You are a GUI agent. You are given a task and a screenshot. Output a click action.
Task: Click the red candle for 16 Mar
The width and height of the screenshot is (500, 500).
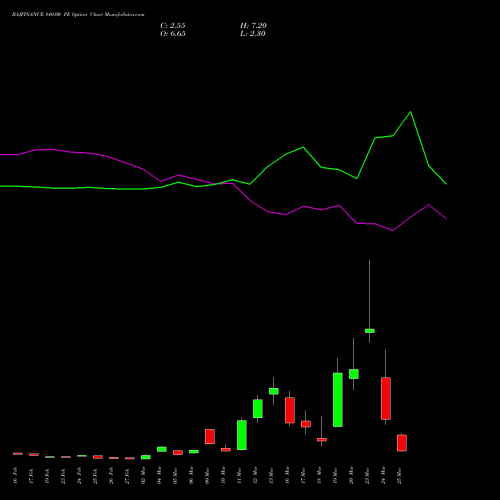[x=290, y=410]
